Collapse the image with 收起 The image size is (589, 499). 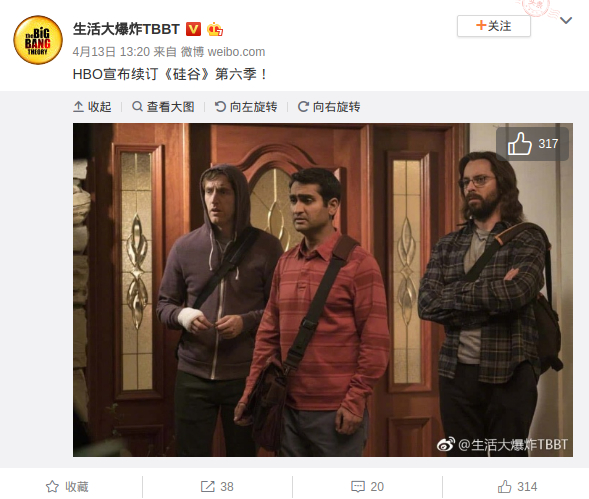pyautogui.click(x=92, y=107)
